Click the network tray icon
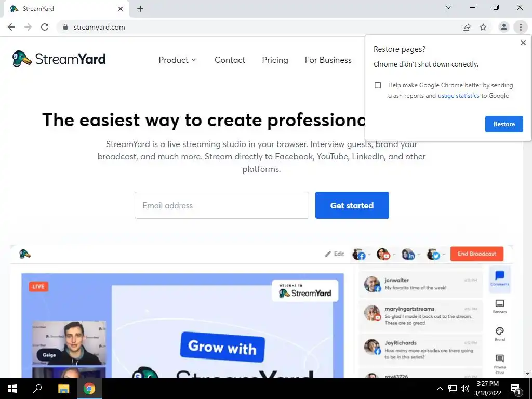The height and width of the screenshot is (399, 532). point(453,389)
